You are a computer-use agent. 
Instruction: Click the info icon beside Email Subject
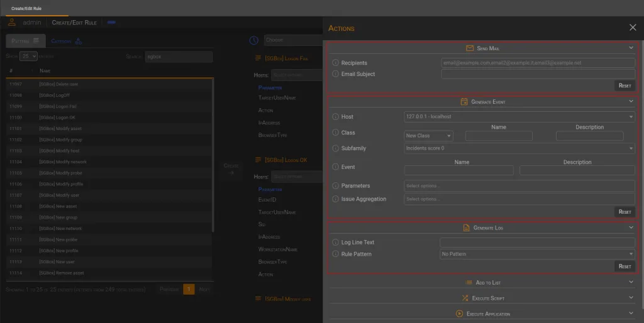335,74
